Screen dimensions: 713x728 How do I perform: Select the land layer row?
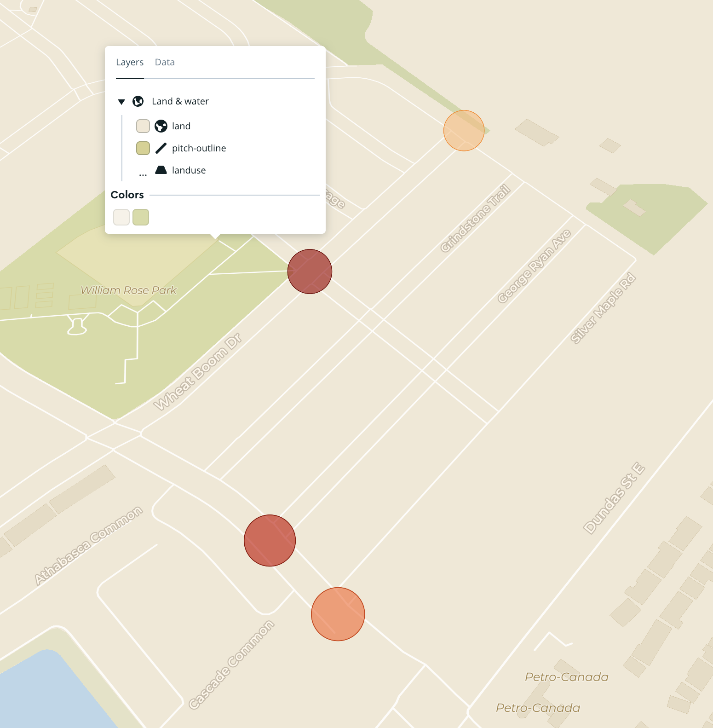coord(181,126)
